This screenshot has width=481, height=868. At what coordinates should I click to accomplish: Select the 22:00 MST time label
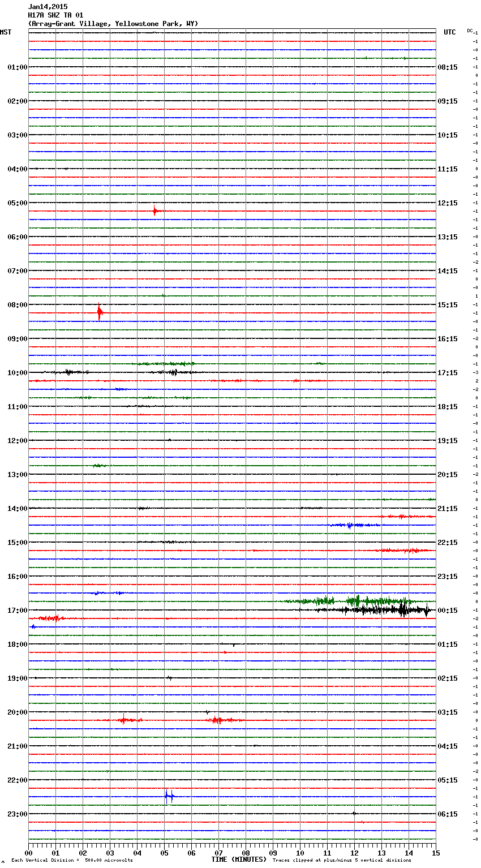pos(17,780)
